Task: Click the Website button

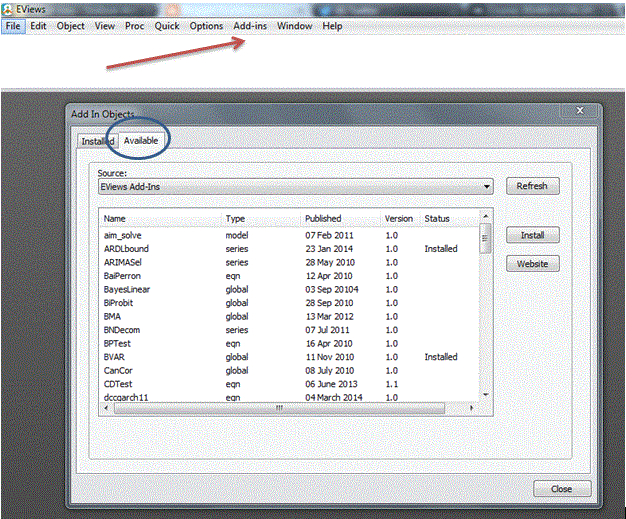Action: (x=533, y=264)
